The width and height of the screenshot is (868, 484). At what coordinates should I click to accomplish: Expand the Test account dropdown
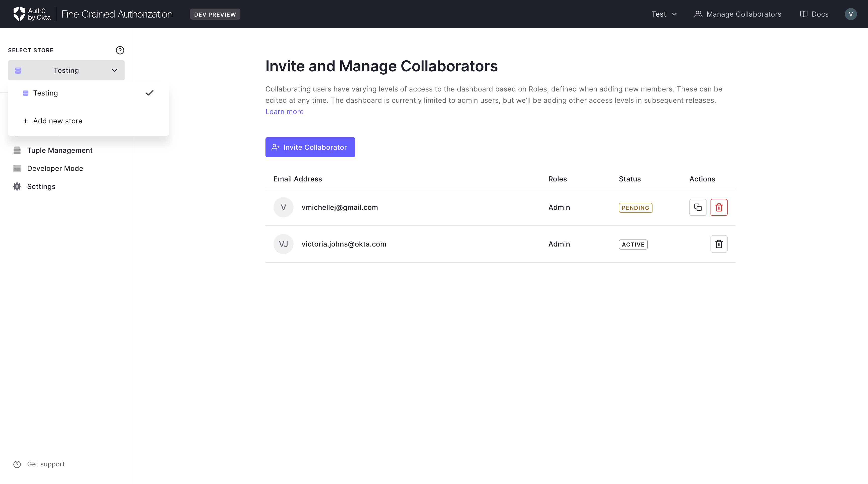tap(664, 14)
